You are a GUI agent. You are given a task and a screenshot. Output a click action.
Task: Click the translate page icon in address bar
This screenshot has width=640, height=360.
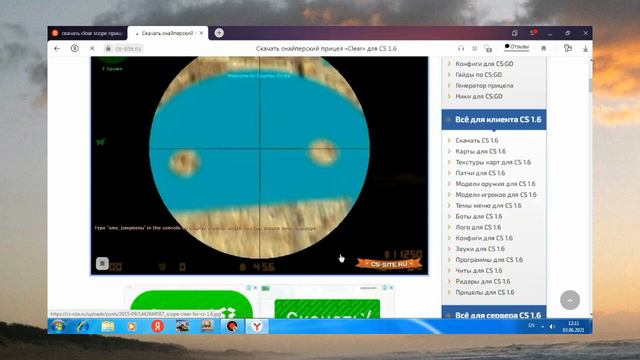click(x=488, y=48)
